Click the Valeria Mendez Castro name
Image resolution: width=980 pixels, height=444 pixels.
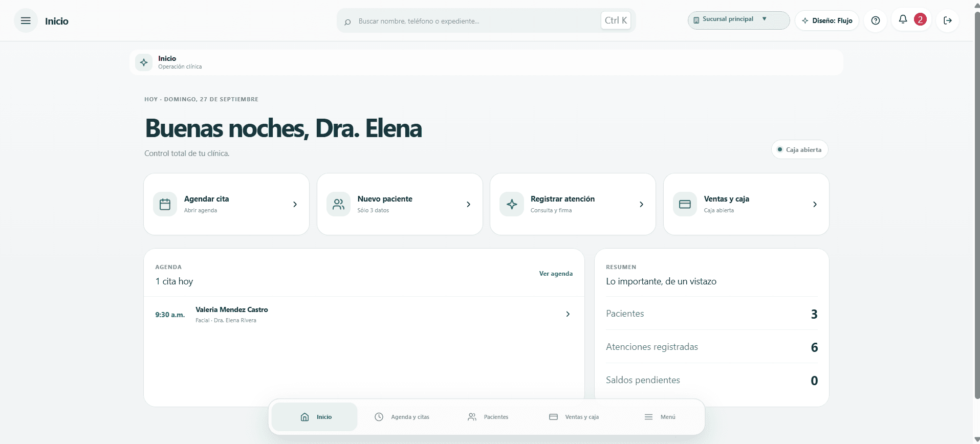231,309
